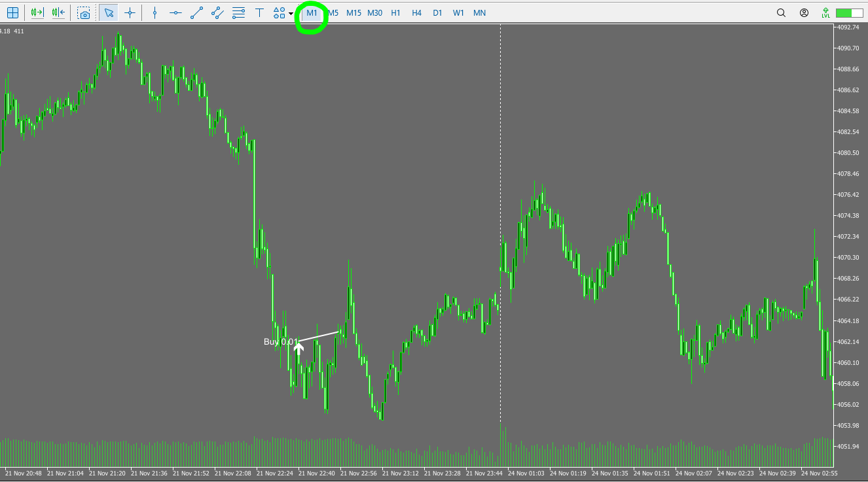Open the MN monthly timeframe

(479, 12)
